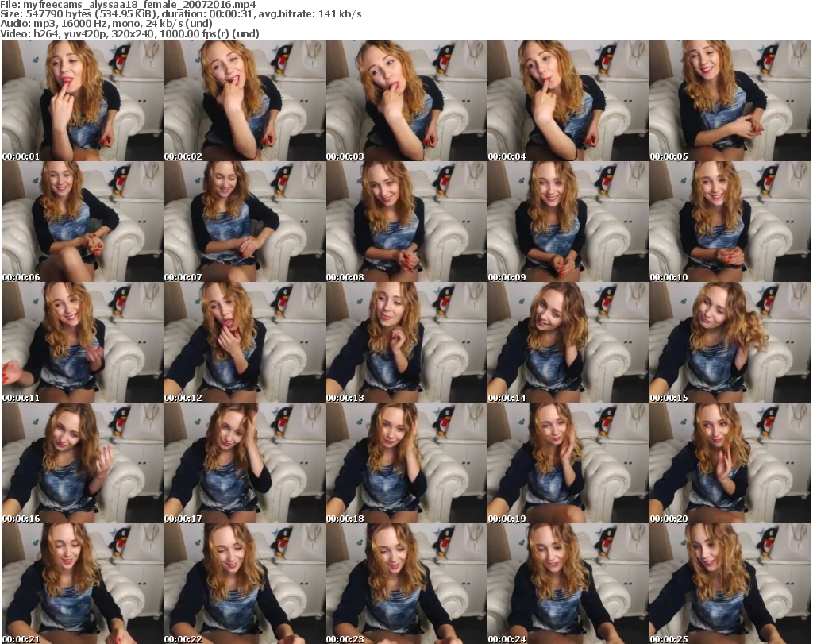The height and width of the screenshot is (644, 813).
Task: Choose the frame stamped 00:00:16
Action: click(x=83, y=463)
